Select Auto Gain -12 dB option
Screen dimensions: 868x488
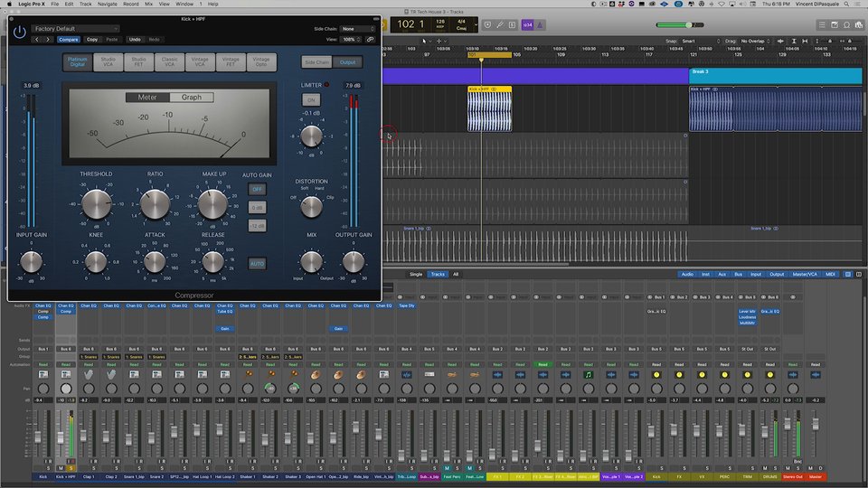pyautogui.click(x=257, y=226)
